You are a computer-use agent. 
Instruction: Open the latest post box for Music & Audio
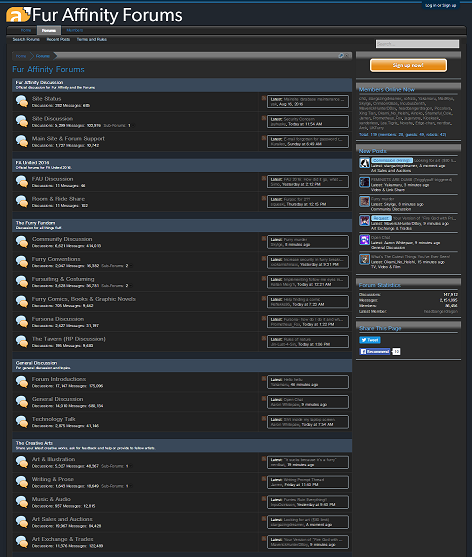tap(308, 502)
